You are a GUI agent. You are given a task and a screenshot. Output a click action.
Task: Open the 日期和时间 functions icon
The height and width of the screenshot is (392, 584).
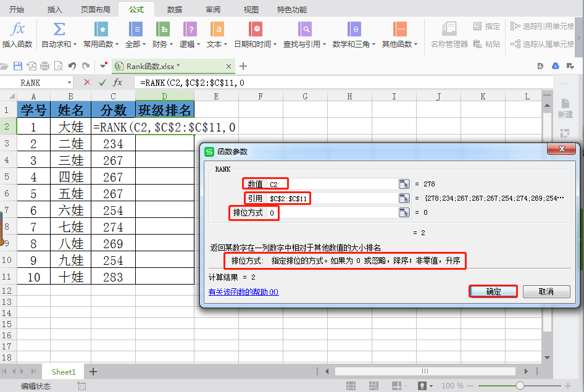pos(256,29)
